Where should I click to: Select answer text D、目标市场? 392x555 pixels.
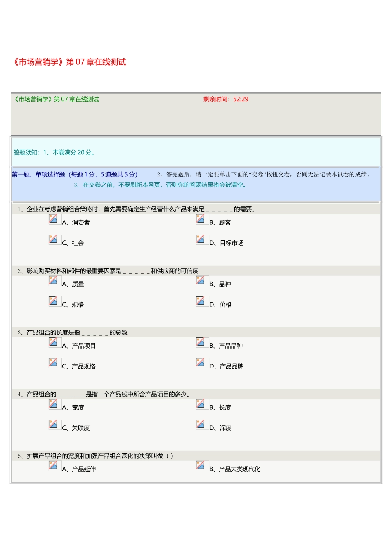tap(227, 243)
